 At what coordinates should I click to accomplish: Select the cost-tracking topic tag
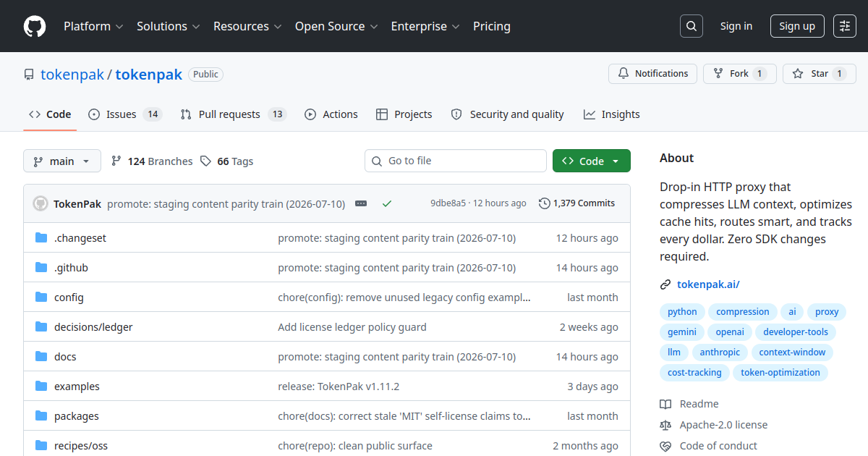coord(694,373)
